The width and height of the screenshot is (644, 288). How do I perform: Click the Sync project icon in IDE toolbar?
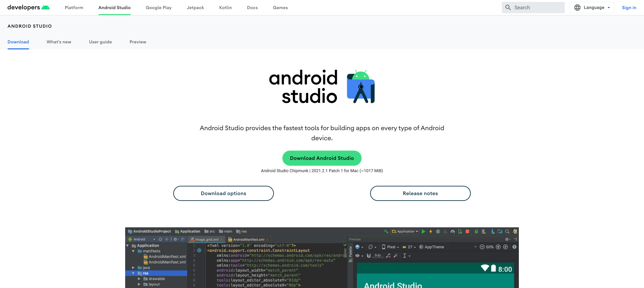(476, 231)
